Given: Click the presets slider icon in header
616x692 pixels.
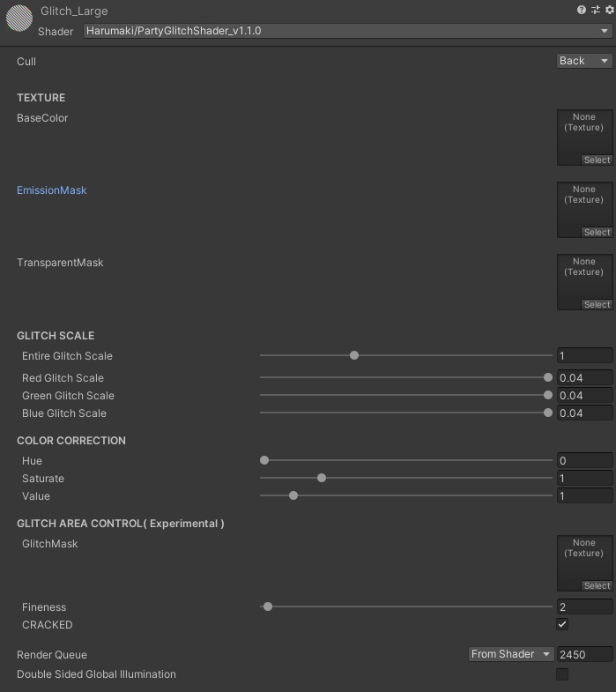Looking at the screenshot, I should click(595, 10).
